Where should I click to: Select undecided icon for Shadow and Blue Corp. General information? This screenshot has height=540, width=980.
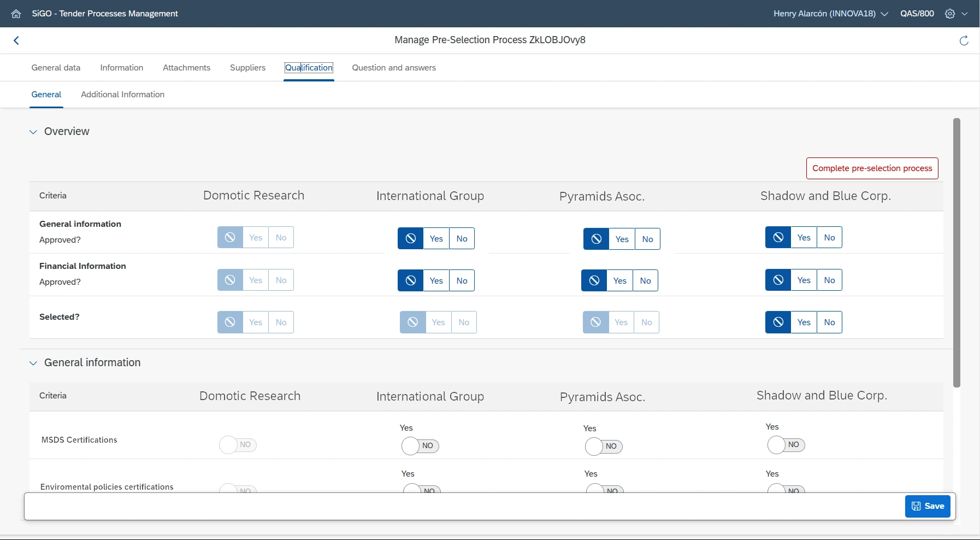(778, 238)
